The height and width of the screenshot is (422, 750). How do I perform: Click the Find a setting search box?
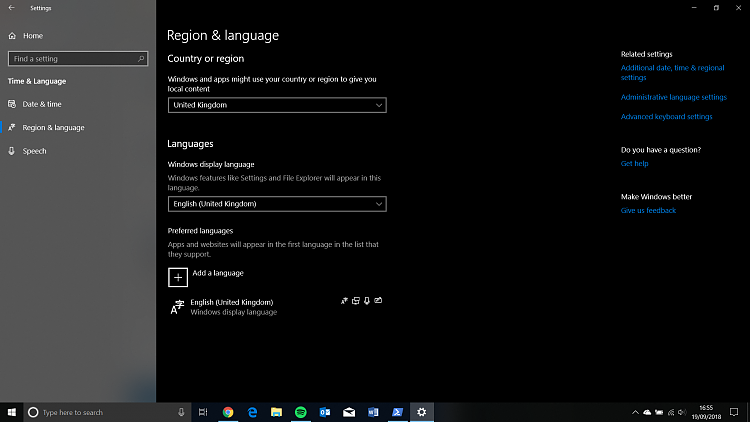pos(78,59)
